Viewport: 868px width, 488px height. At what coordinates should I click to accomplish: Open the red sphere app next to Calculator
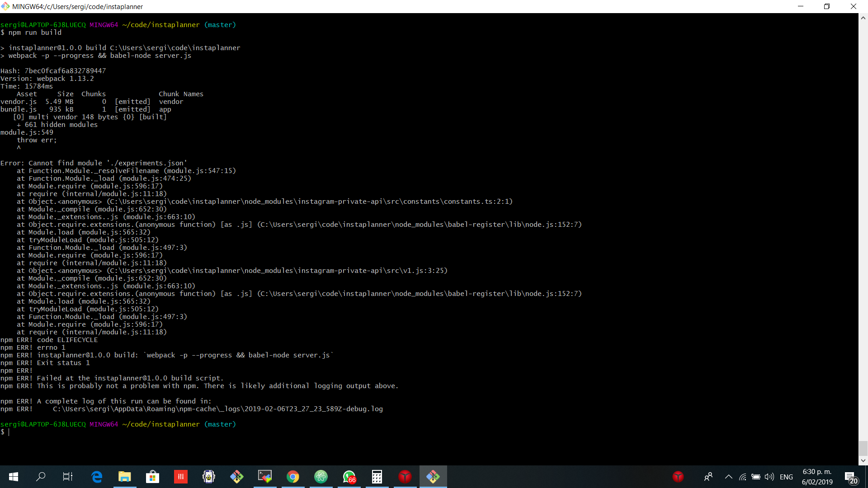coord(405,477)
